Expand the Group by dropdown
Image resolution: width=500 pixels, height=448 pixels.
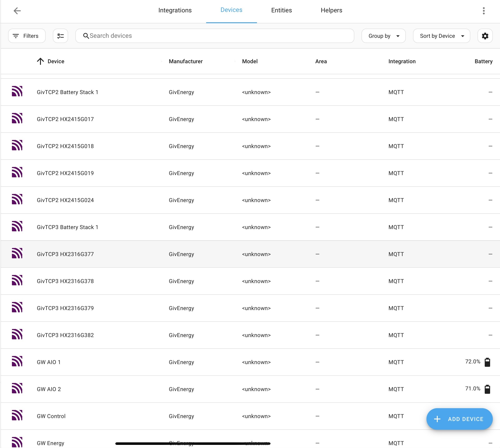[x=383, y=36]
